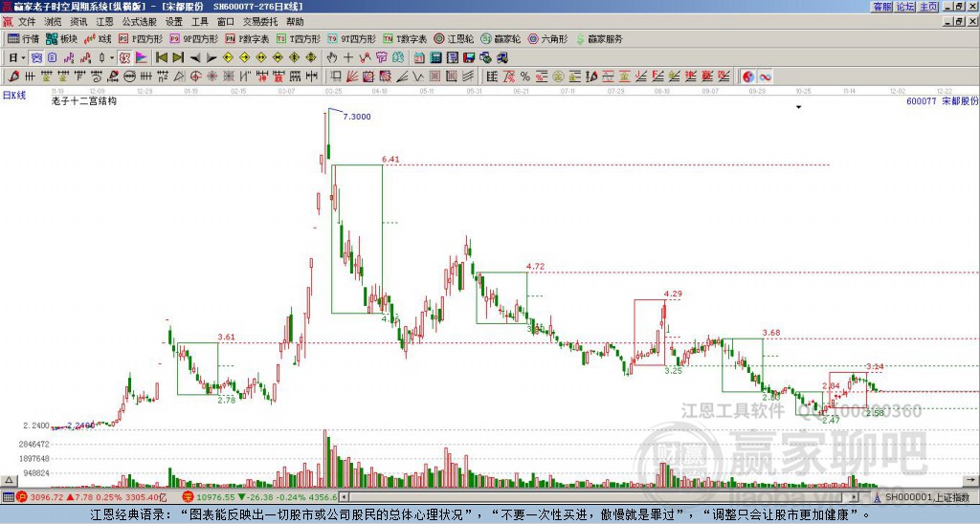Jump to first bar icon
This screenshot has height=524, width=980.
[161, 58]
